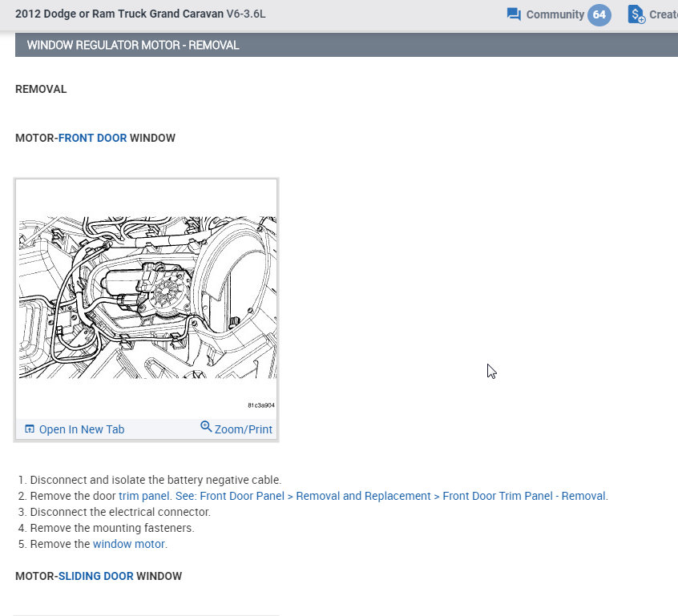
Task: Click the image code 81c3a904
Action: click(x=261, y=405)
